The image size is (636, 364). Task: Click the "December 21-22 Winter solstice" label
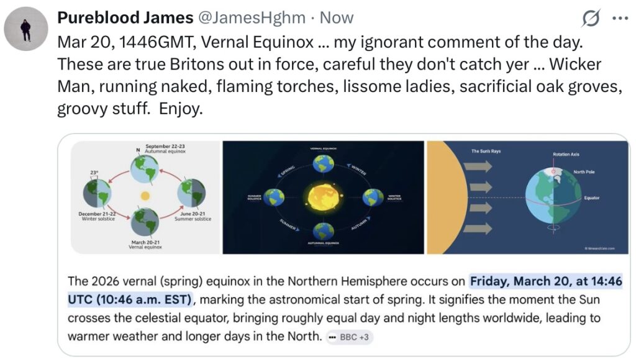[98, 215]
